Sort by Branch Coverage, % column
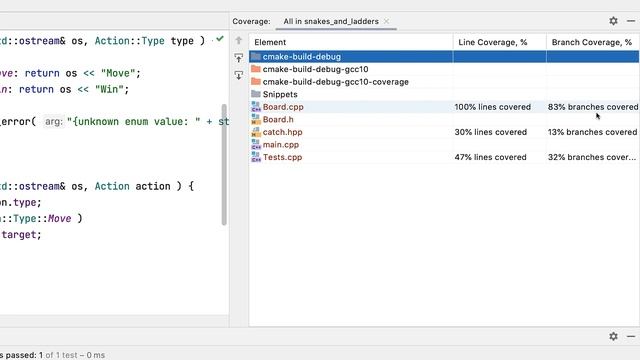Image resolution: width=640 pixels, height=360 pixels. coord(593,42)
